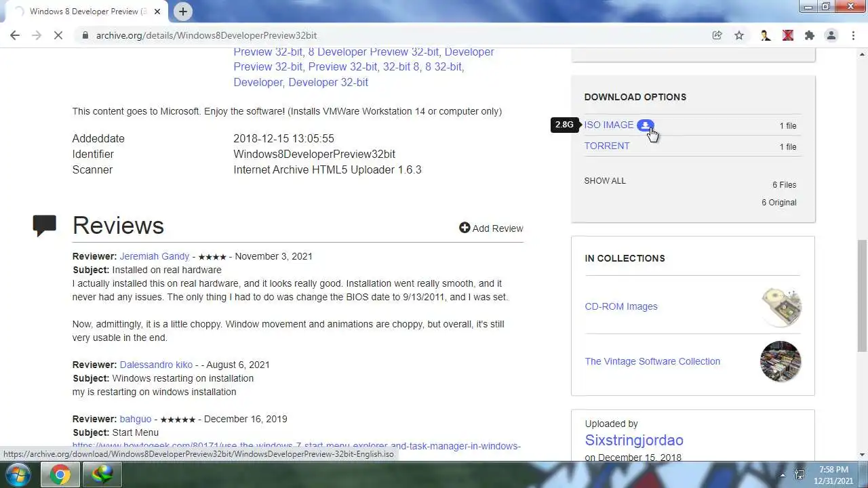Open a new browser tab
868x488 pixels.
pyautogui.click(x=183, y=12)
